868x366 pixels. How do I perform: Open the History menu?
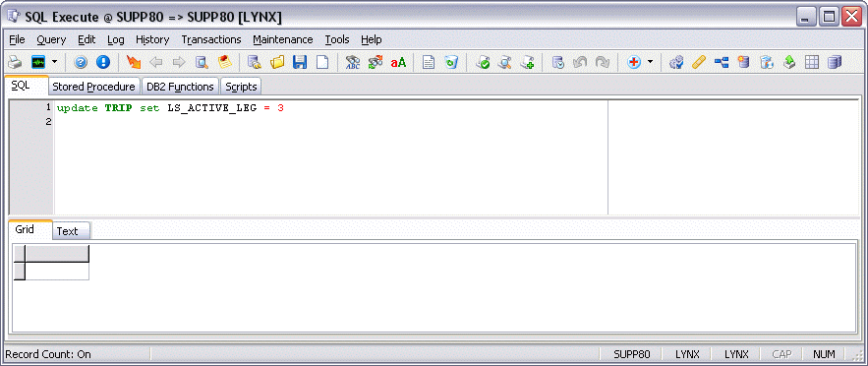tap(152, 39)
